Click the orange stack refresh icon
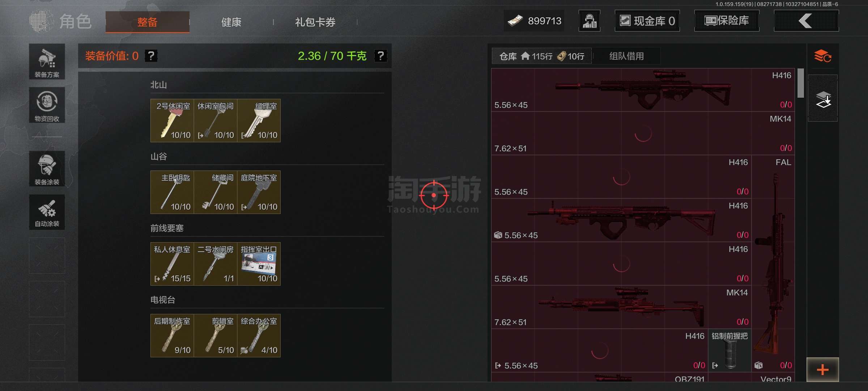The width and height of the screenshot is (868, 391). [822, 56]
